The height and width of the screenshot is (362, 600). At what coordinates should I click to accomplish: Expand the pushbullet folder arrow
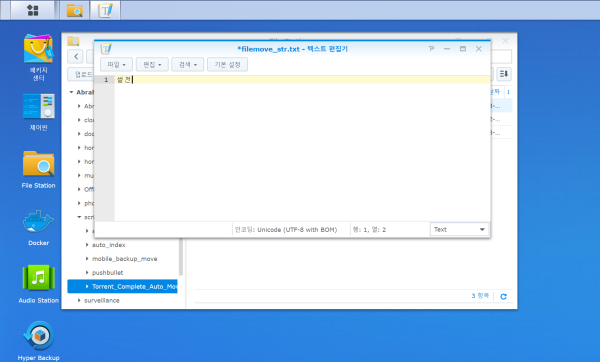(87, 272)
